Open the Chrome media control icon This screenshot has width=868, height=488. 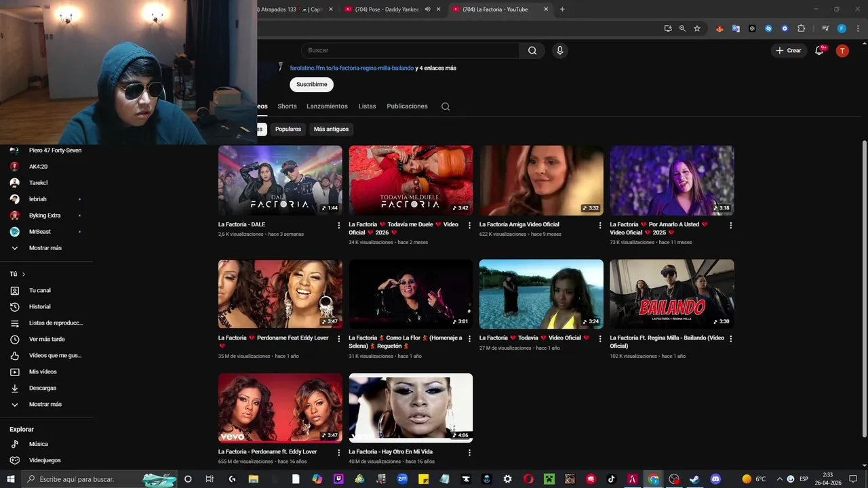coord(825,28)
